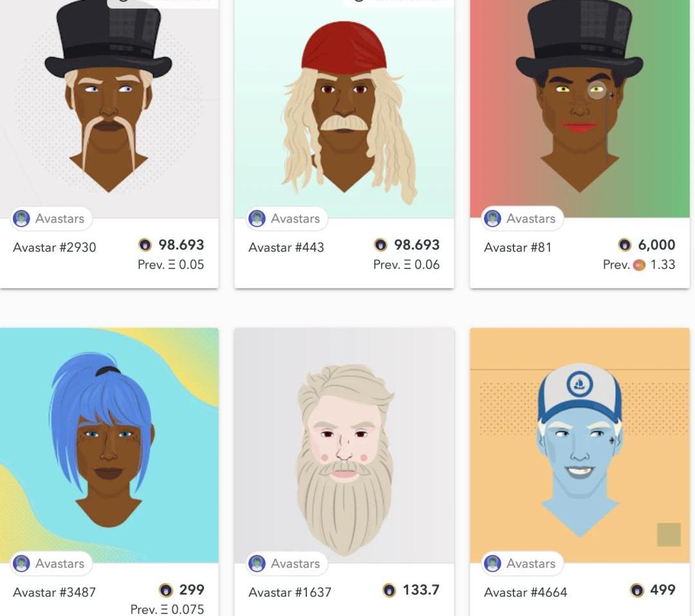695x616 pixels.
Task: Open Avastars collection badge on Avastar #2930
Action: [51, 219]
